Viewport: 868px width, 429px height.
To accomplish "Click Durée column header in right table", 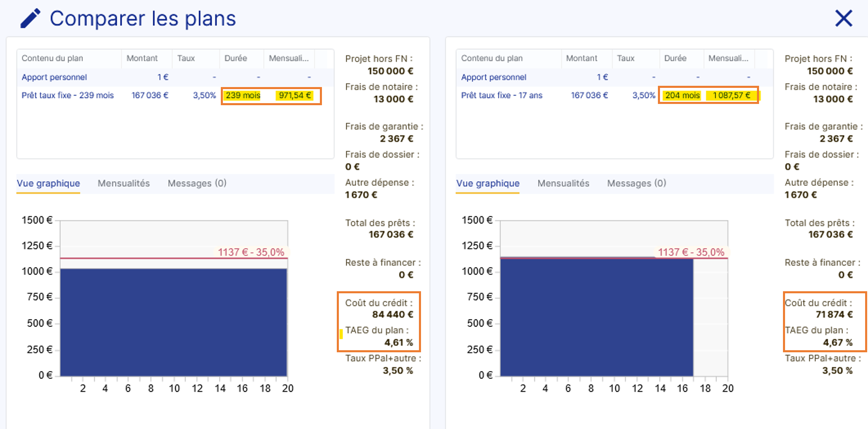I will (675, 58).
